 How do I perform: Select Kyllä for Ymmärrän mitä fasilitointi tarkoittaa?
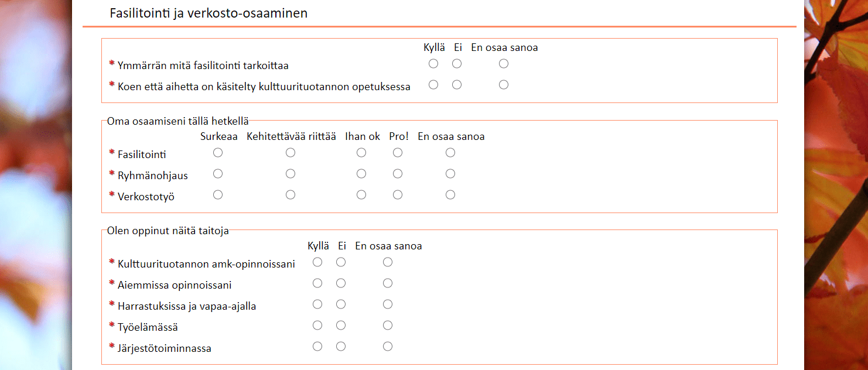[433, 64]
